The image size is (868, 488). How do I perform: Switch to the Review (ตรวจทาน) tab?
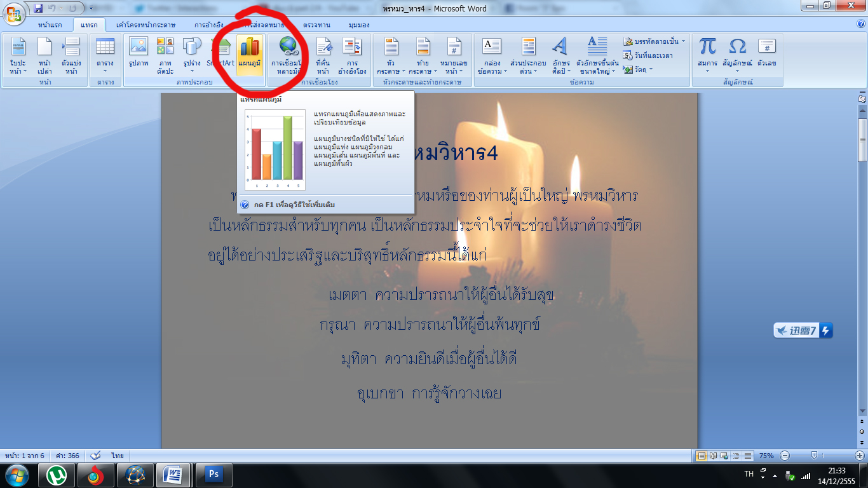click(x=316, y=25)
